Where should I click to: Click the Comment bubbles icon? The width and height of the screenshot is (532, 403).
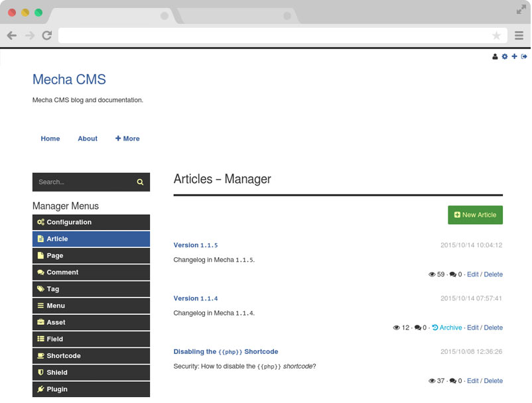(40, 272)
